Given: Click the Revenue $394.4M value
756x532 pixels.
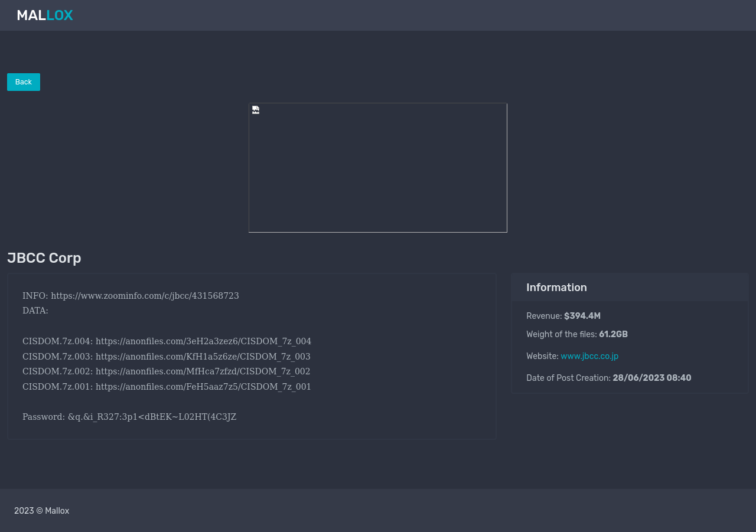Looking at the screenshot, I should coord(582,316).
